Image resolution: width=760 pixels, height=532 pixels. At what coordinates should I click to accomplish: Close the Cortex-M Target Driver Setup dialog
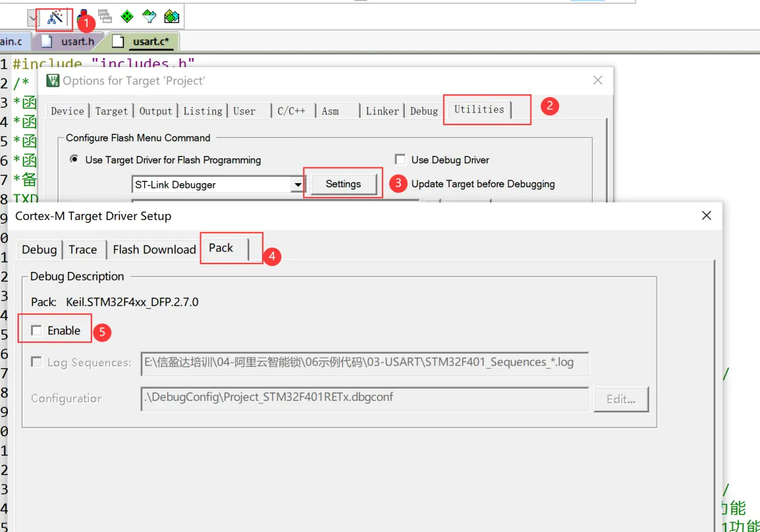(706, 216)
